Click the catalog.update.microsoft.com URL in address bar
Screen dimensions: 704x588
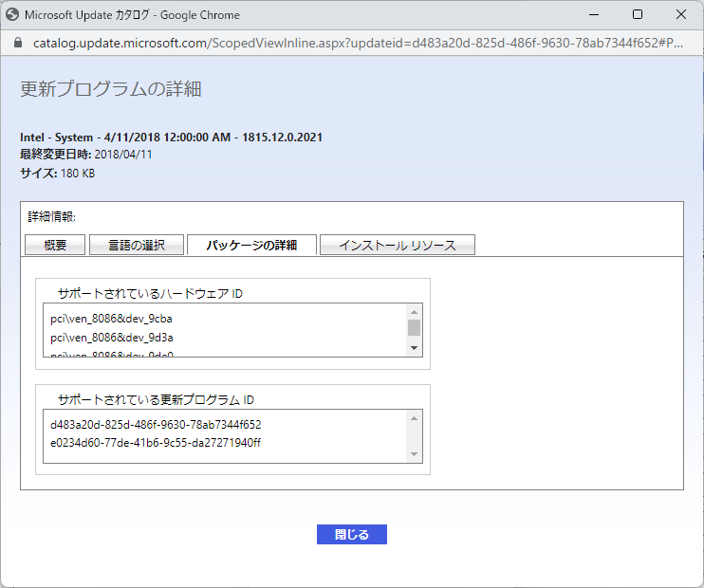pyautogui.click(x=358, y=43)
